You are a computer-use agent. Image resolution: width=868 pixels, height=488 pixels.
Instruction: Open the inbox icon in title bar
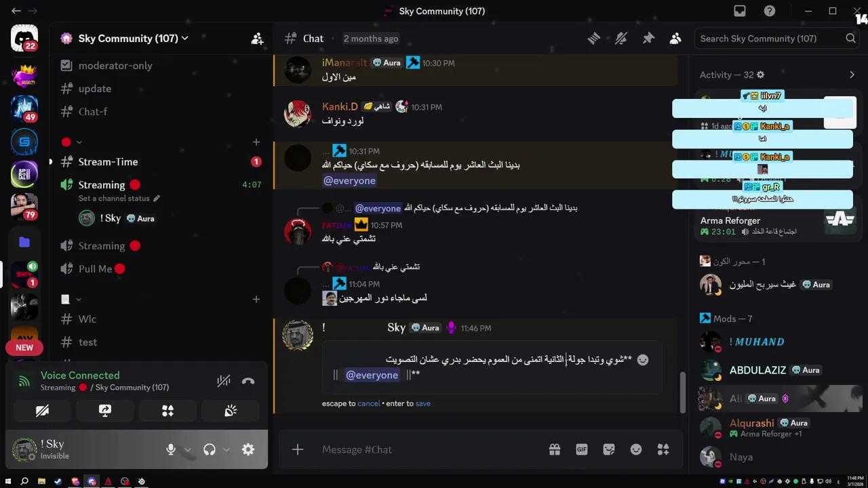[x=740, y=11]
